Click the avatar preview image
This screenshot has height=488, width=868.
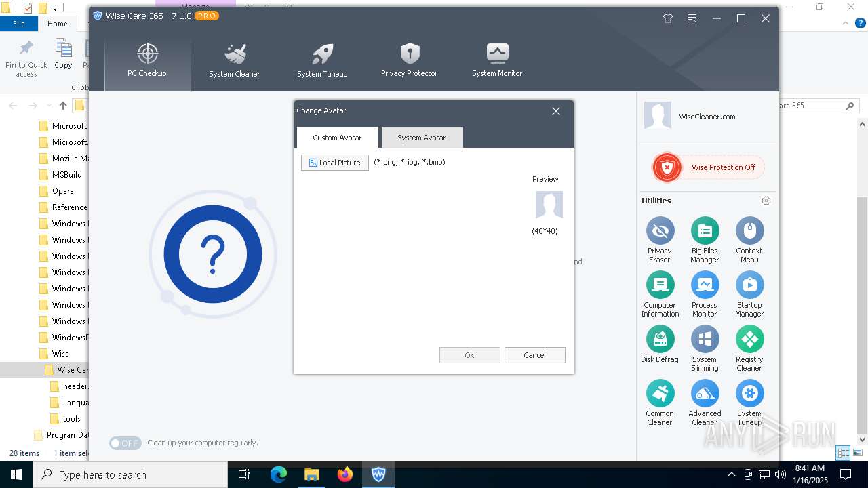(549, 205)
